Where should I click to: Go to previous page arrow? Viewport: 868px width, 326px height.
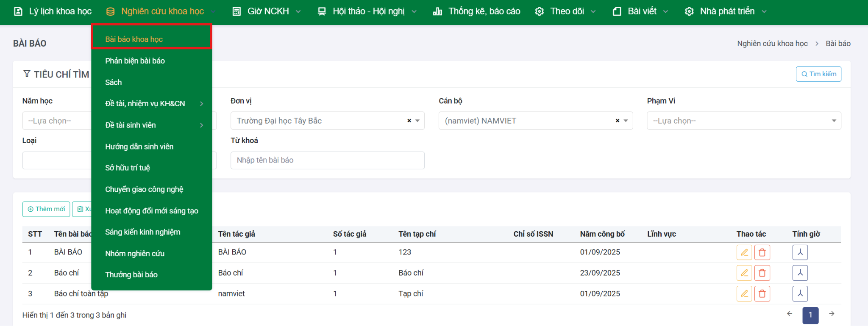[x=790, y=314]
